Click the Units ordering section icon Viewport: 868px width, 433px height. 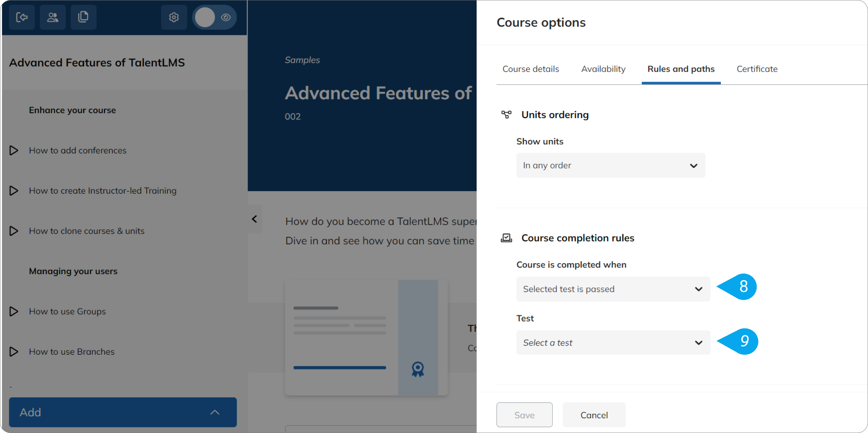click(x=506, y=115)
